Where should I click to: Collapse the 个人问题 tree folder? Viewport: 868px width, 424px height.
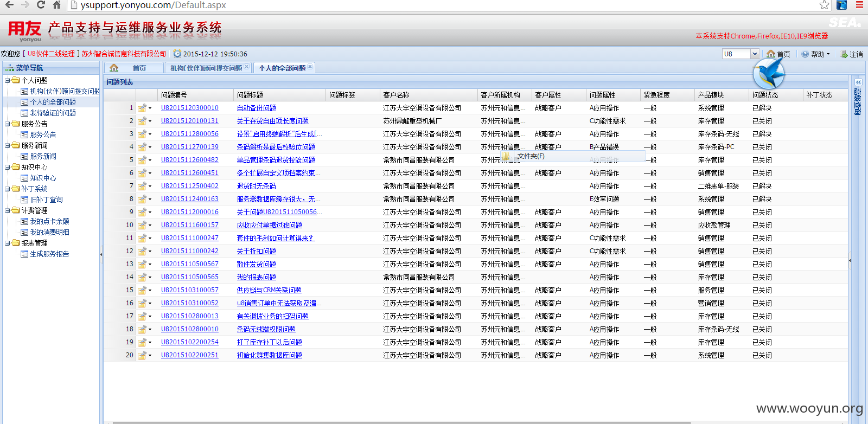pyautogui.click(x=8, y=80)
